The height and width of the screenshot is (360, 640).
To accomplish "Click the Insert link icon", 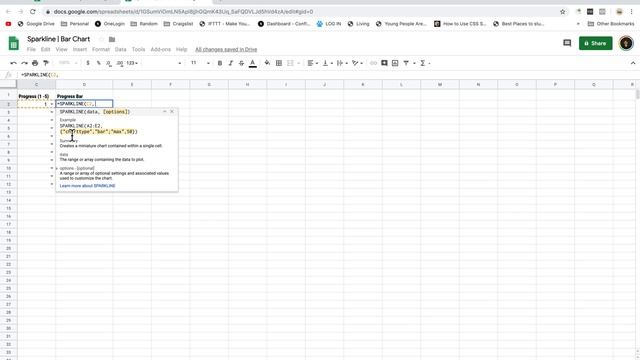I will [373, 63].
